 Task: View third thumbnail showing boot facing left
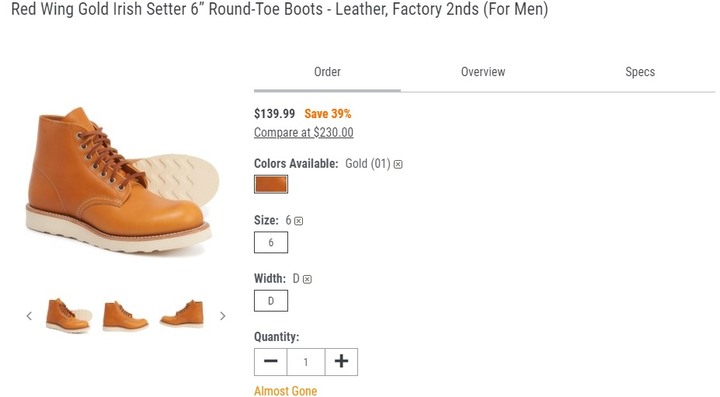[182, 314]
